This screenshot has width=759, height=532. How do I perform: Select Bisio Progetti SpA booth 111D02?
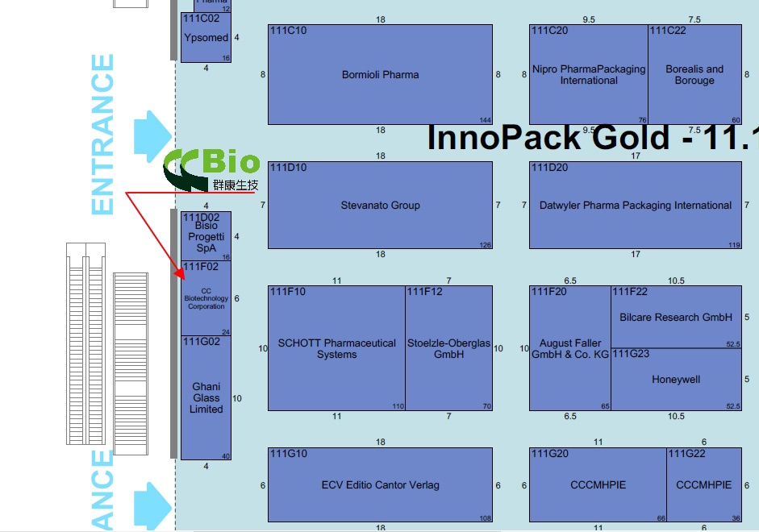[206, 236]
